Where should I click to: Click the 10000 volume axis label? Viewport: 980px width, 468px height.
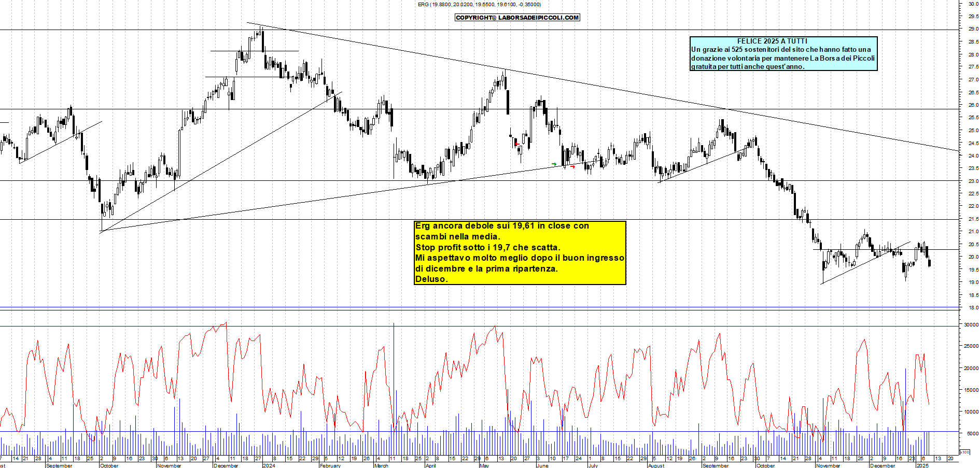click(x=971, y=412)
